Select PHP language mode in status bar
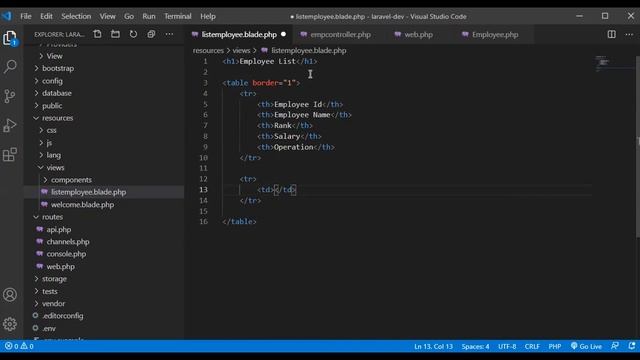This screenshot has width=640, height=360. coord(555,346)
